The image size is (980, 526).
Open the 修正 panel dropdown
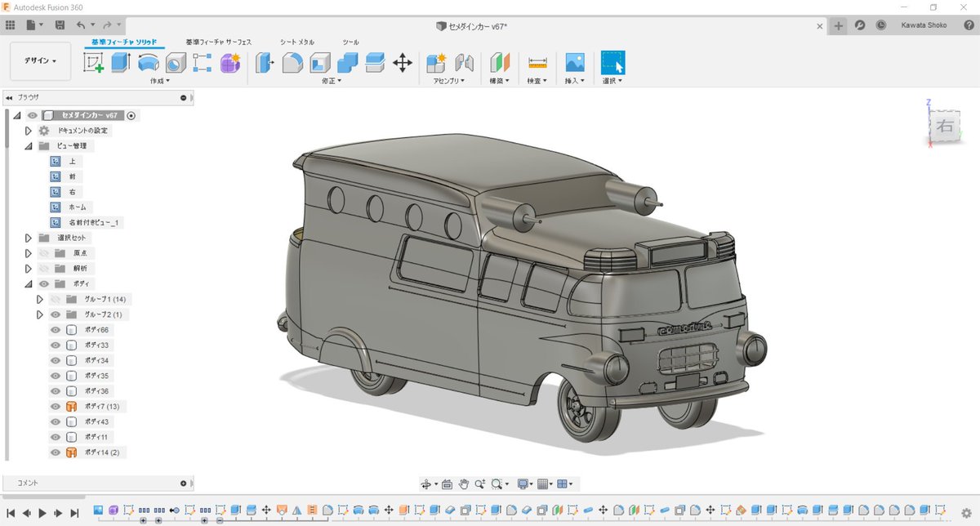point(332,81)
